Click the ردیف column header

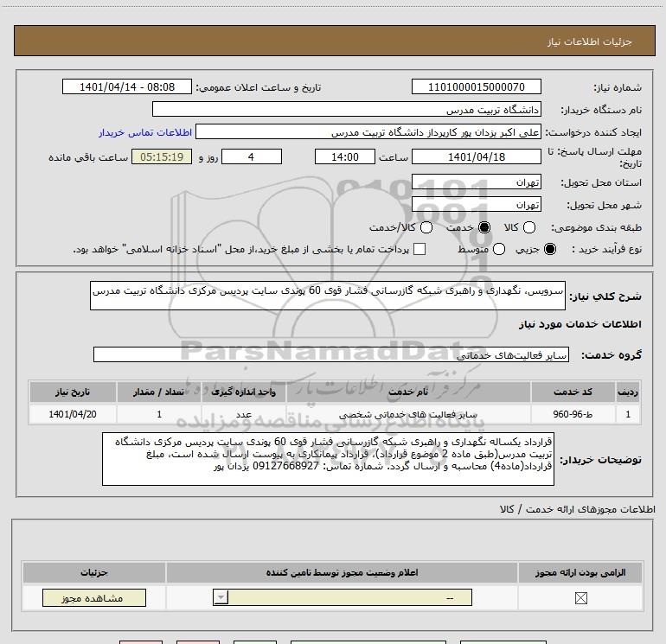point(628,392)
